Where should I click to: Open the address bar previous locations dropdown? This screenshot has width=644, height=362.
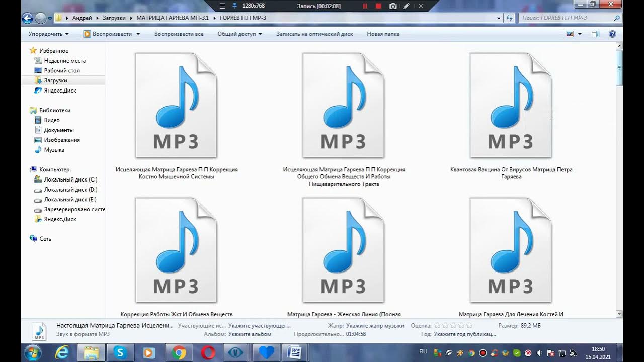tap(499, 18)
